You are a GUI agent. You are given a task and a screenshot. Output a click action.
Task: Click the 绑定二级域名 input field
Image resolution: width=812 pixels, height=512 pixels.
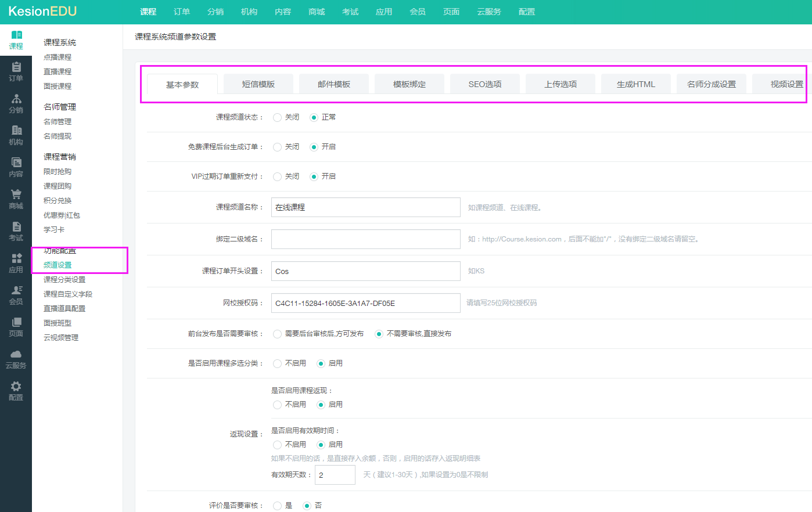[x=365, y=239]
